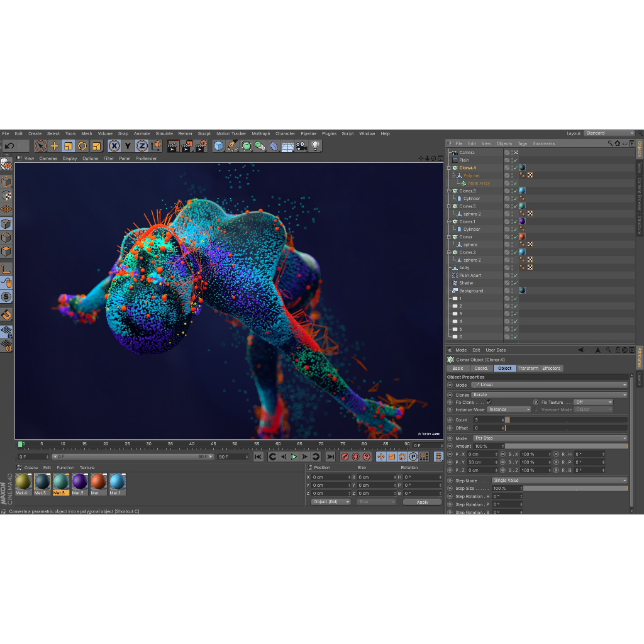644x644 pixels.
Task: Collapse the Cloner.2 tree node
Action: click(x=449, y=253)
